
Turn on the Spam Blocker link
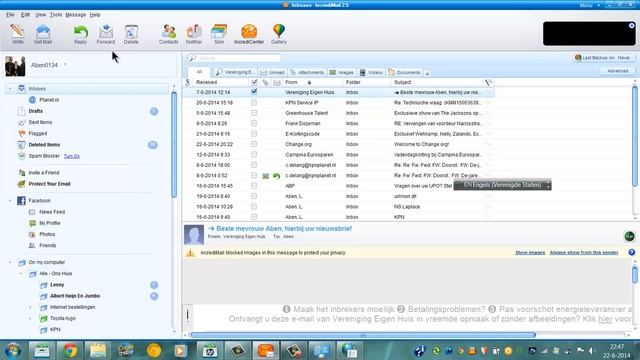click(72, 156)
